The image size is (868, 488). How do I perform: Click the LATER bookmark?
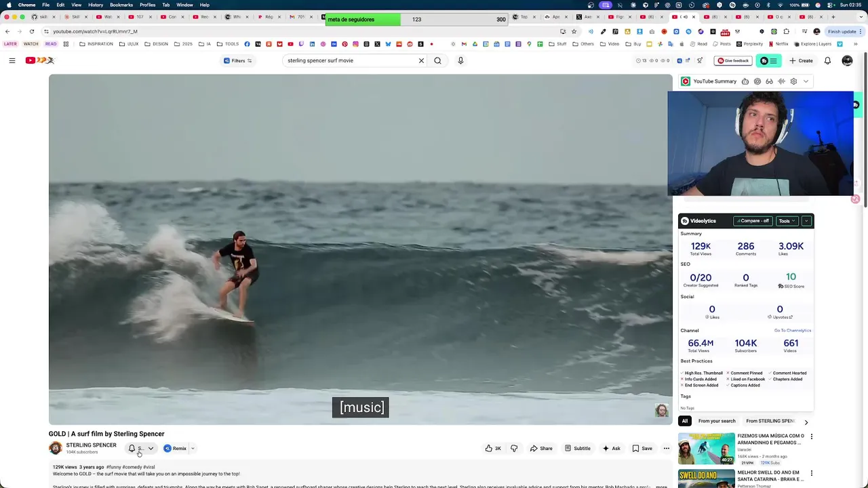point(10,44)
